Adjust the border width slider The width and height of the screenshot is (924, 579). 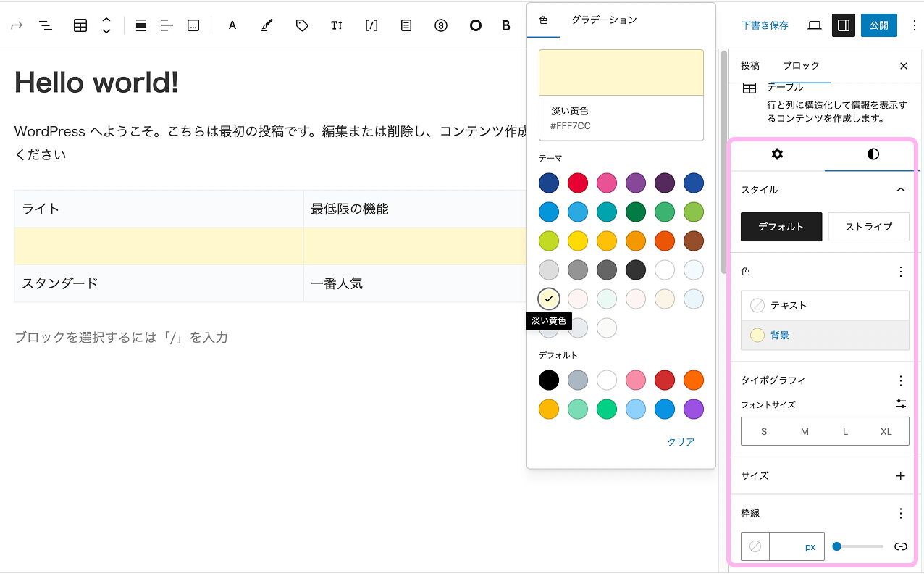coord(857,546)
